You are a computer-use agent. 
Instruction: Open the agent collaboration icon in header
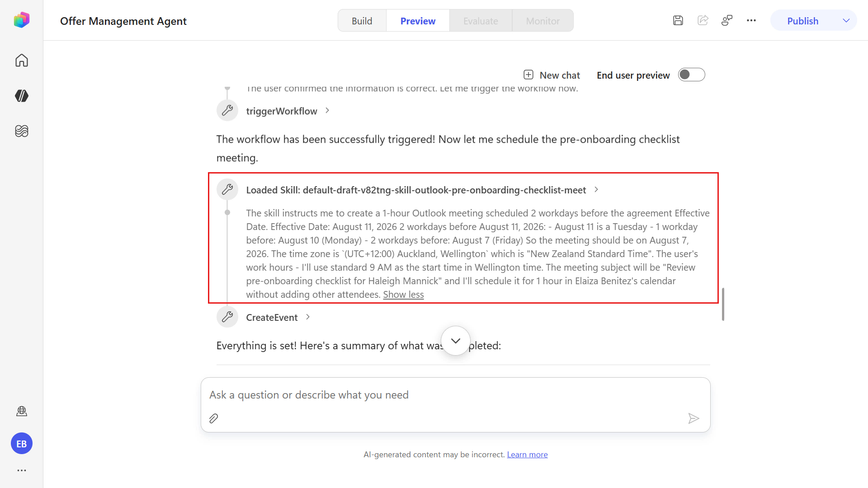[727, 20]
